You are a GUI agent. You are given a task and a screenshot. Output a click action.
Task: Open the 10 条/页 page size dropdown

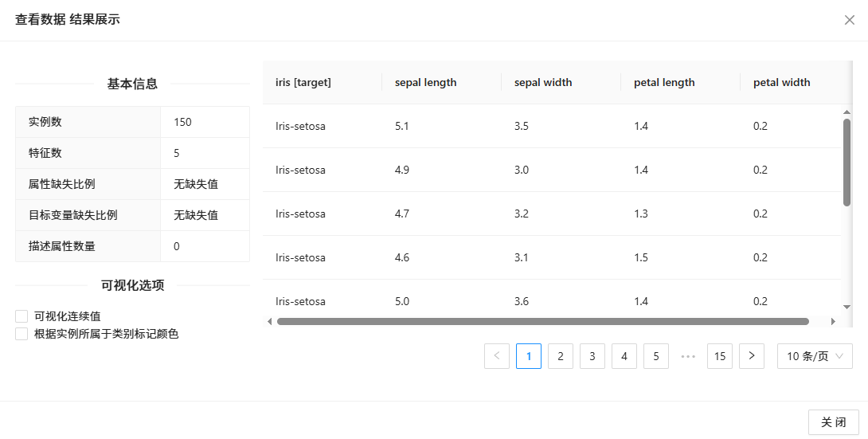[x=815, y=356]
